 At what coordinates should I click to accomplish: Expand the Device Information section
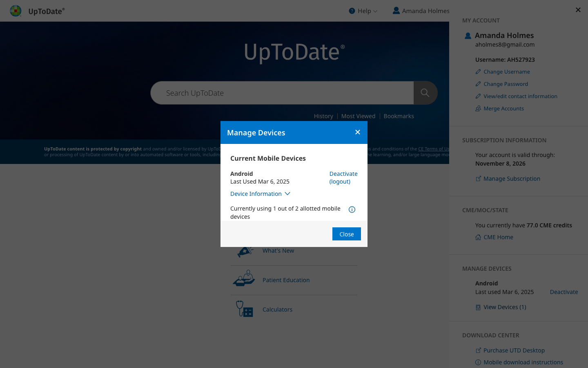tap(260, 194)
